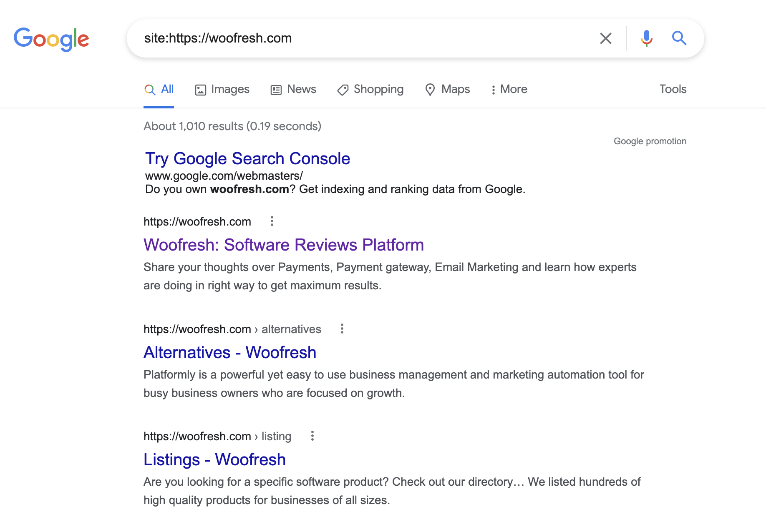Open the Shopping tab
This screenshot has width=766, height=532.
pyautogui.click(x=370, y=89)
